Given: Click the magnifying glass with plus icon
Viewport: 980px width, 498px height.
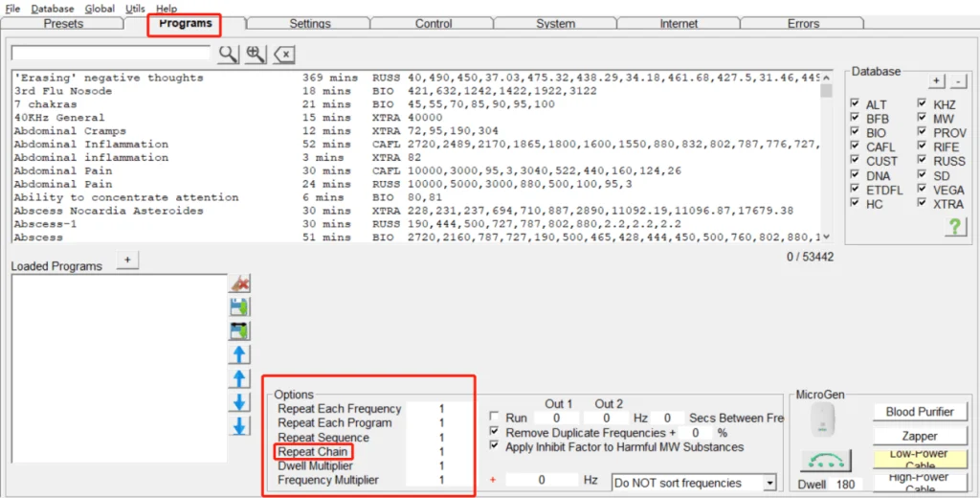Looking at the screenshot, I should [x=256, y=54].
